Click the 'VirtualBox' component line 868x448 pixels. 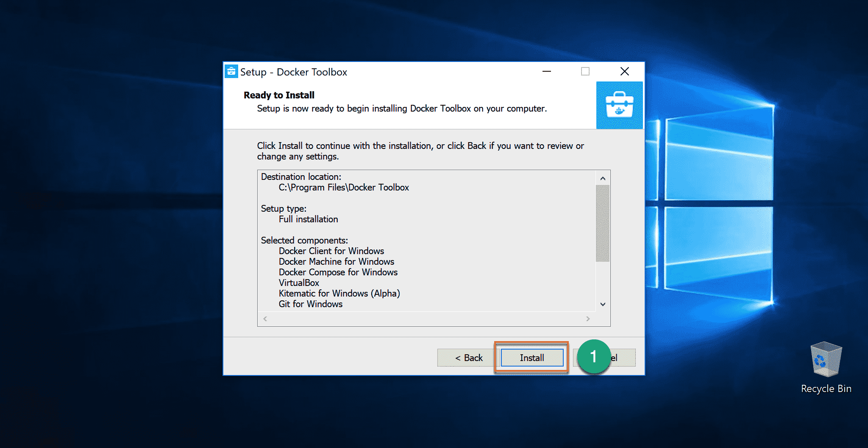[x=299, y=283]
